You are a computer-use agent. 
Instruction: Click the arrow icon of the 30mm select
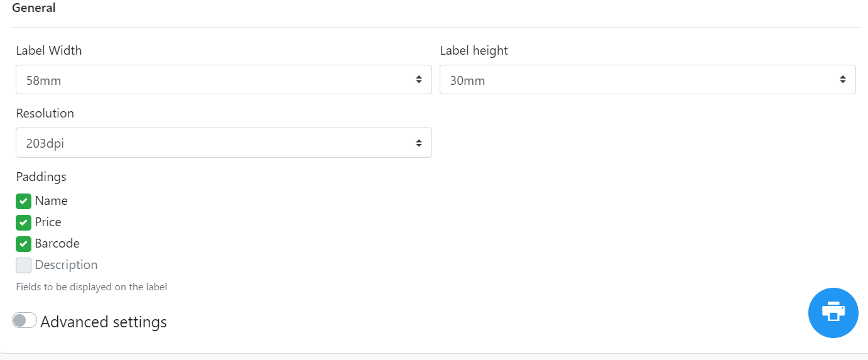(843, 80)
